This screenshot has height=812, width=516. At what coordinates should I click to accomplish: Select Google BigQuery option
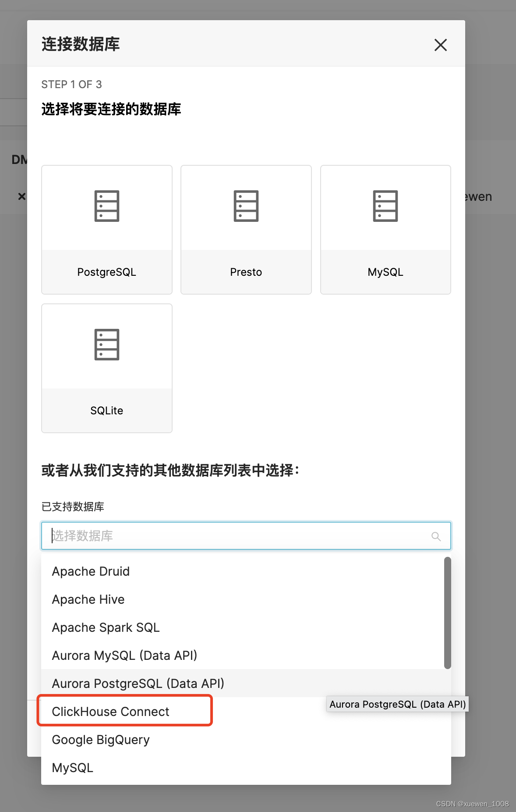pos(246,740)
